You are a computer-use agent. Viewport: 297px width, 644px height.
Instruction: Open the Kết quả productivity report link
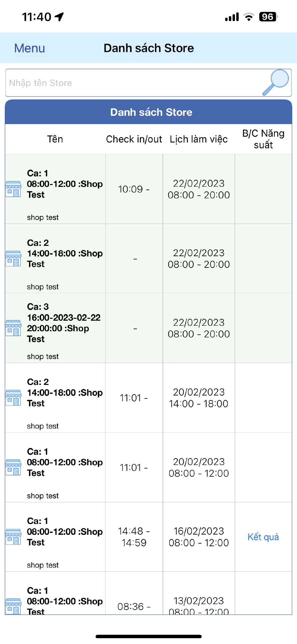(x=263, y=537)
